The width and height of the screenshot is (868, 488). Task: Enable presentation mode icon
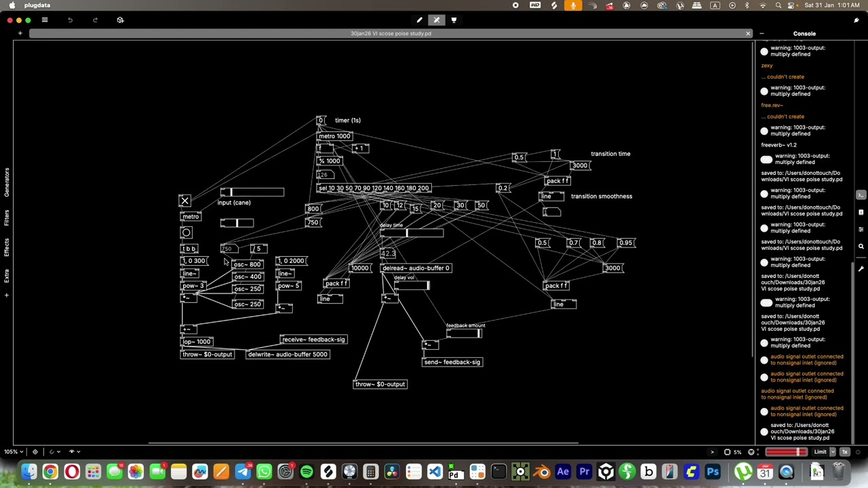pyautogui.click(x=454, y=20)
